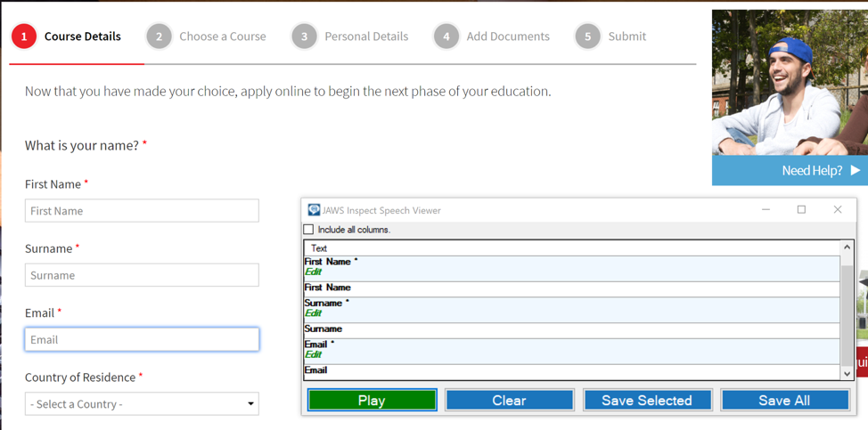Toggle the Include all columns checkbox
The height and width of the screenshot is (430, 868).
click(x=309, y=230)
